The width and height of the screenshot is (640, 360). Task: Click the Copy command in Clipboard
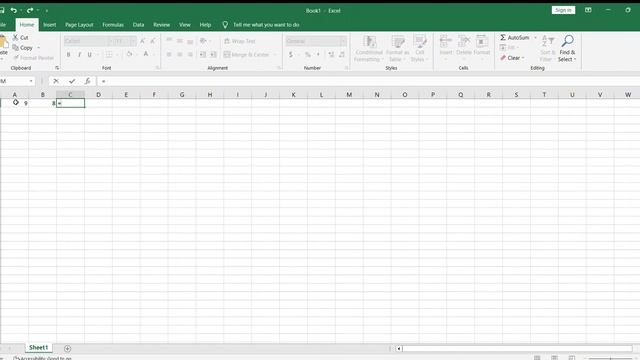coord(23,48)
